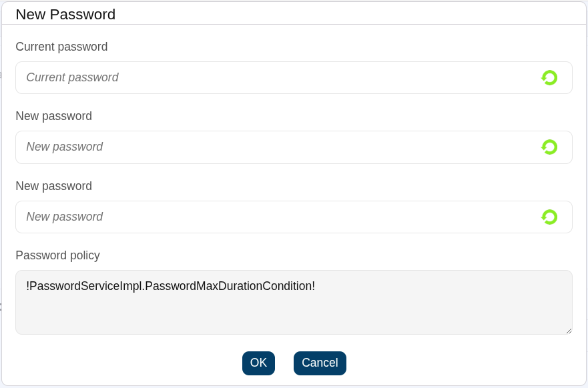Click empty area below the policy message
This screenshot has width=588, height=388.
294,317
